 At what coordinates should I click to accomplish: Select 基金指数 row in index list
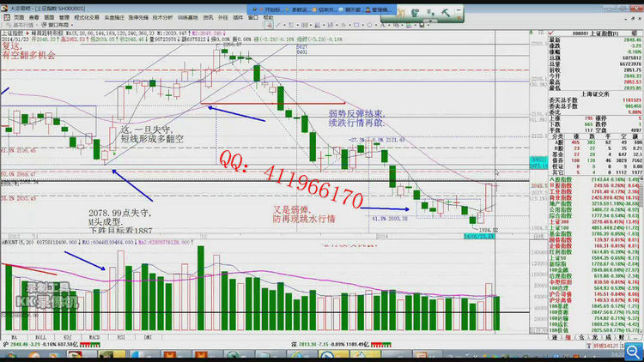click(x=594, y=233)
